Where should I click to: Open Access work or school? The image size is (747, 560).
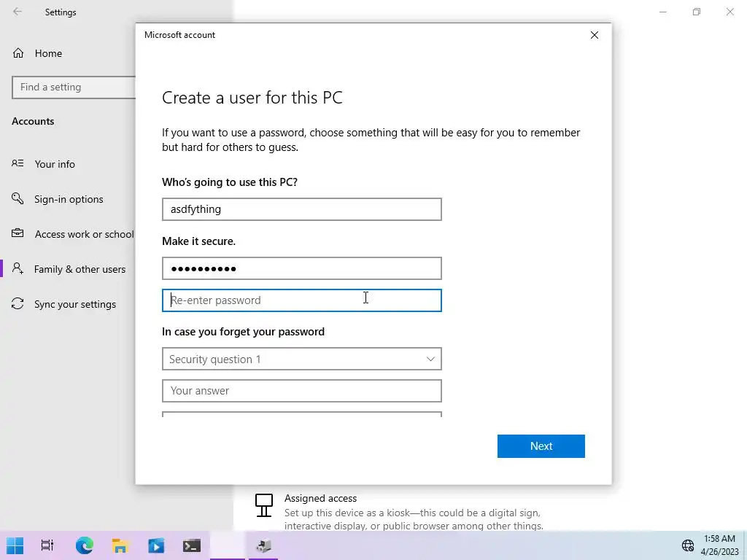pos(84,234)
